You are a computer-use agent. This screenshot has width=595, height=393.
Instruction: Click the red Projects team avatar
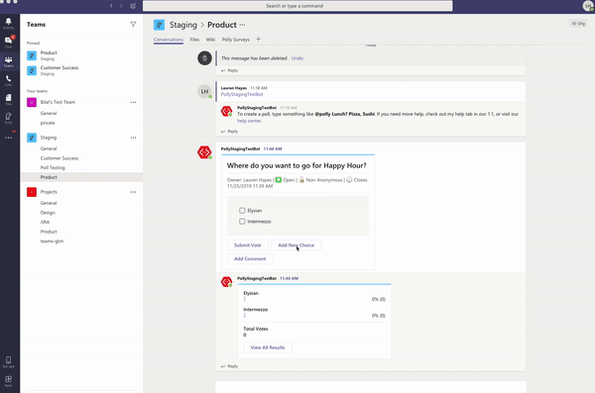pyautogui.click(x=32, y=192)
